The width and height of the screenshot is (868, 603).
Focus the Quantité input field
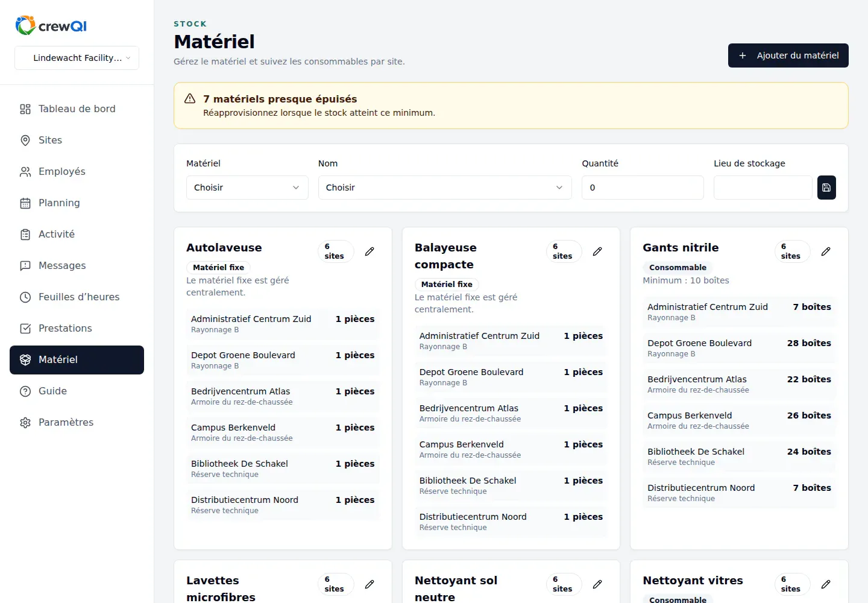click(x=643, y=188)
